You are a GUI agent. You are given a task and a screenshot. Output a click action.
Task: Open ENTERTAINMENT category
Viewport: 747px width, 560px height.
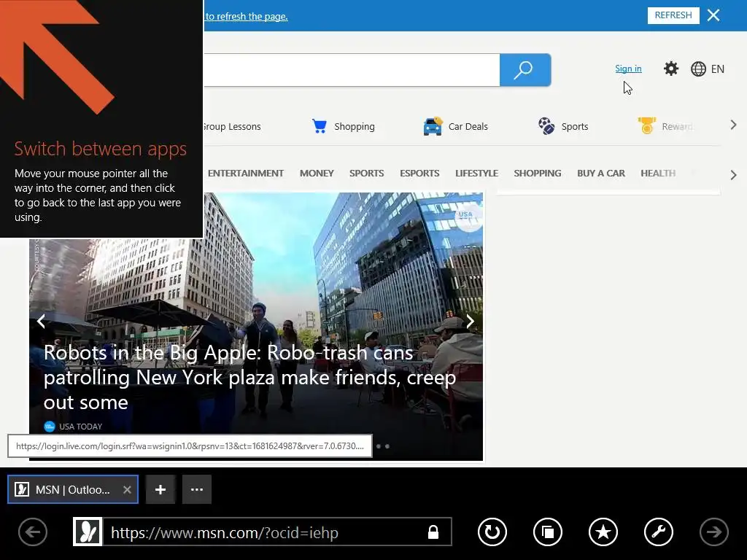pyautogui.click(x=246, y=174)
